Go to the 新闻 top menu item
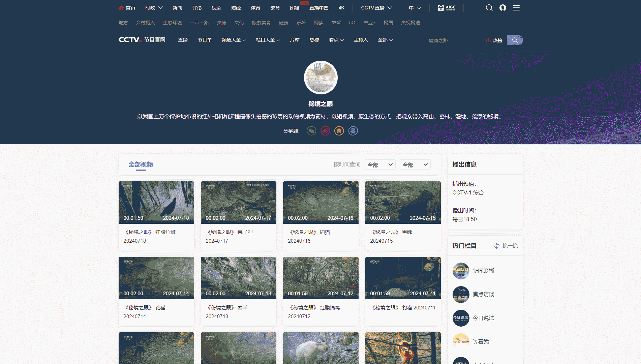 point(177,8)
